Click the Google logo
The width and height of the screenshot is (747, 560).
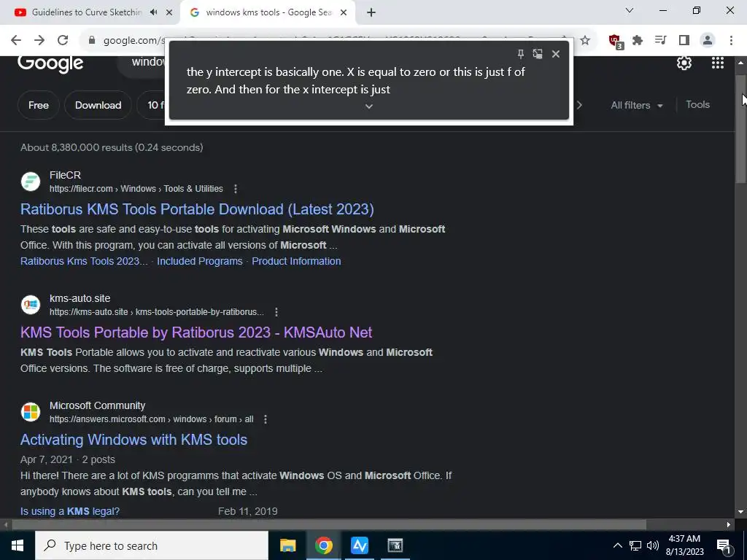[50, 64]
